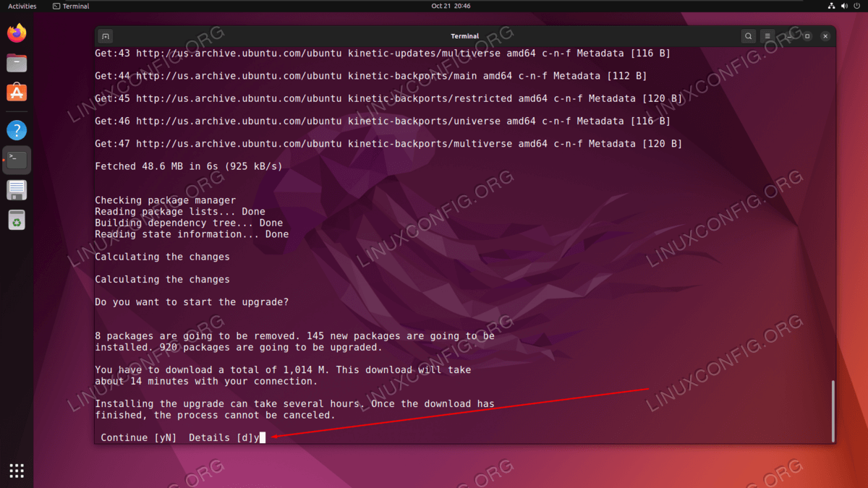This screenshot has height=488, width=868.
Task: Close the Terminal window
Action: (824, 36)
